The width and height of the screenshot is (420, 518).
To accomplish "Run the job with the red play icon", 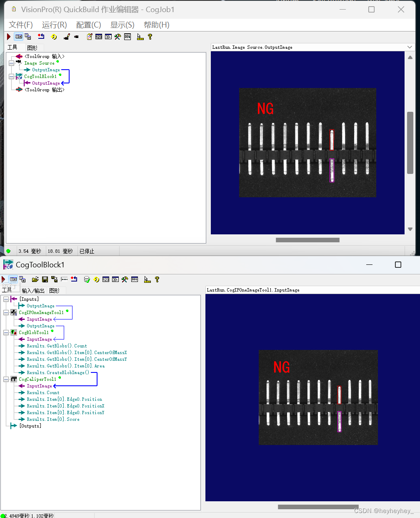I will click(x=8, y=37).
